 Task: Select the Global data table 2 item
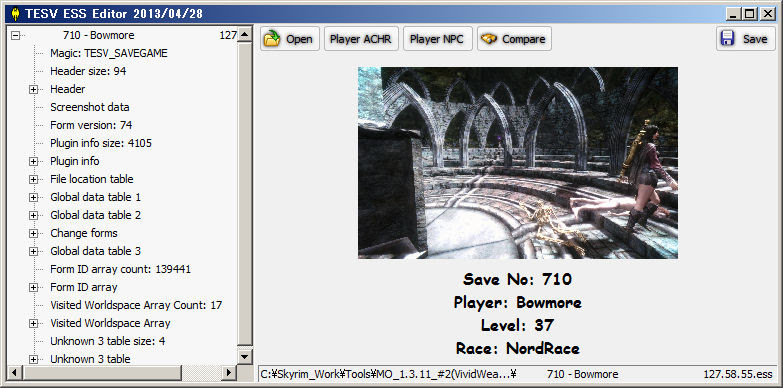point(95,215)
